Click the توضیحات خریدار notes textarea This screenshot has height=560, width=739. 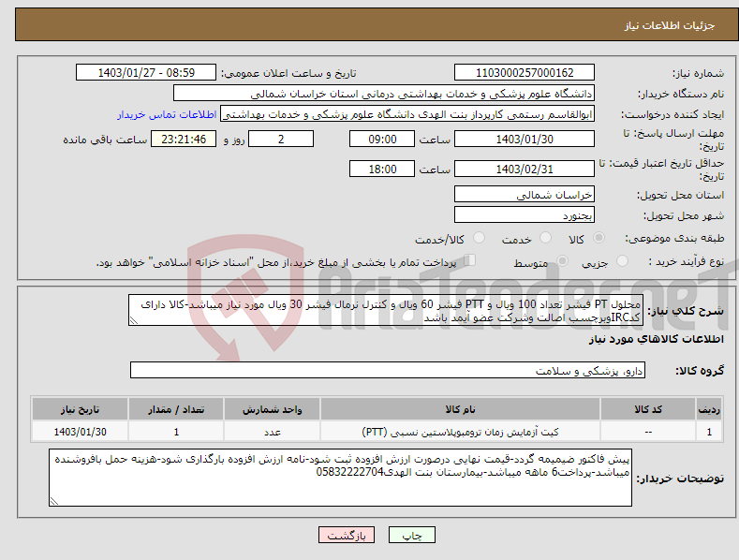coord(340,478)
